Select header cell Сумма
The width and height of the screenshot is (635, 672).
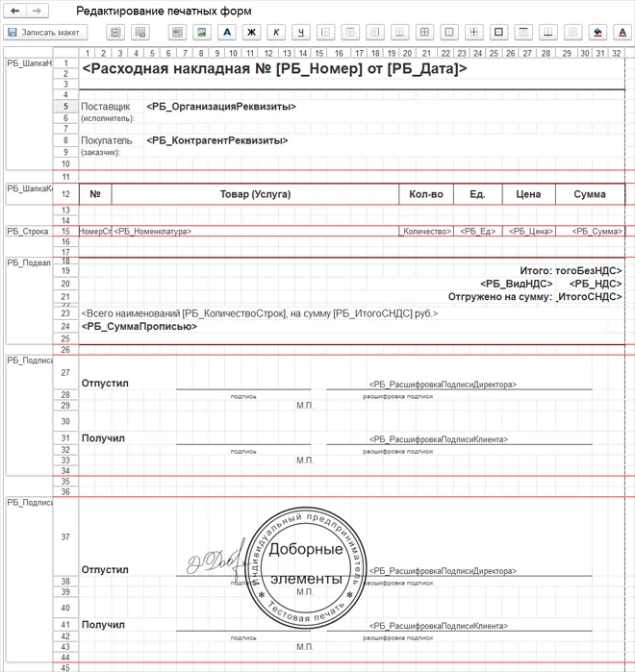590,194
